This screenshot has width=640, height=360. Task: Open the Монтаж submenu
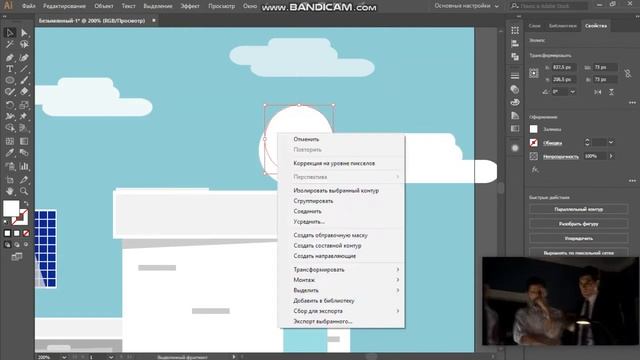(342, 280)
